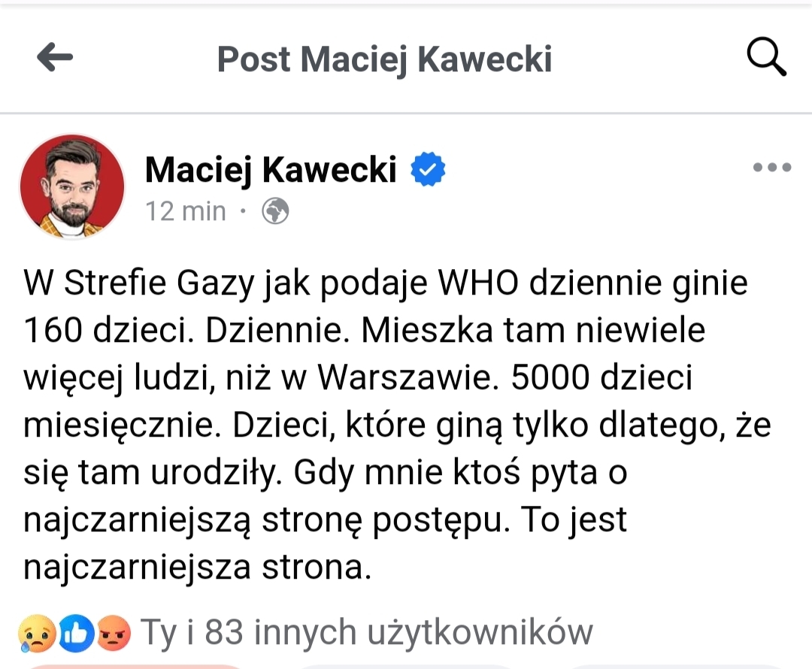Screen dimensions: 812x669
Task: View "Ty i 83 innych użytkowników" reactions list
Action: pyautogui.click(x=367, y=633)
